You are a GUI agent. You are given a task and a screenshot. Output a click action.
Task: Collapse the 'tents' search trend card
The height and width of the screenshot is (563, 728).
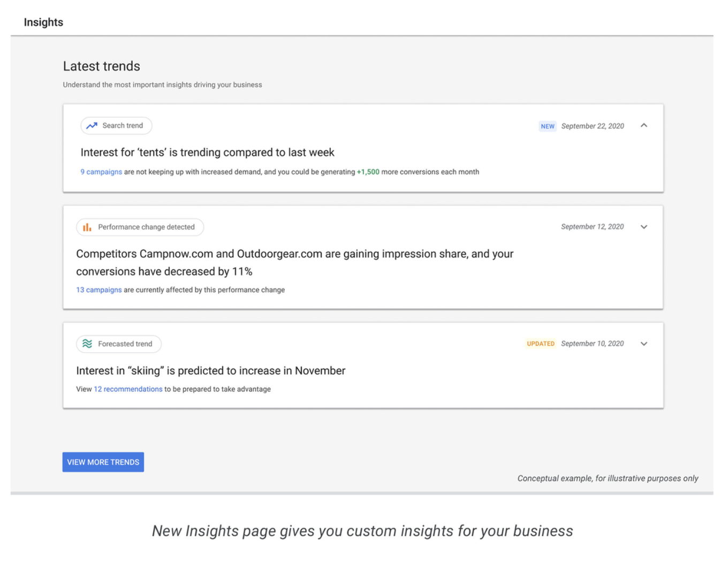[x=644, y=126]
